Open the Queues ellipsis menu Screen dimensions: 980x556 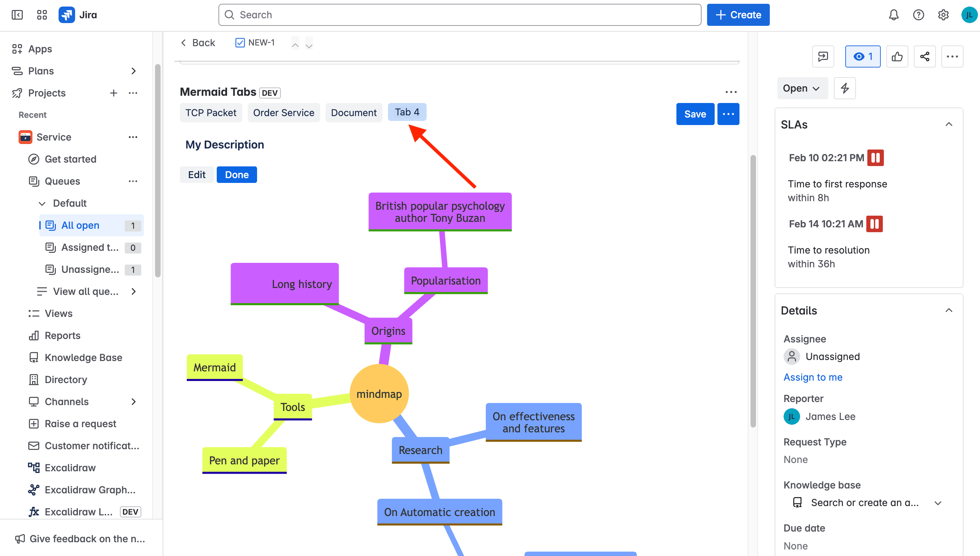pyautogui.click(x=133, y=181)
